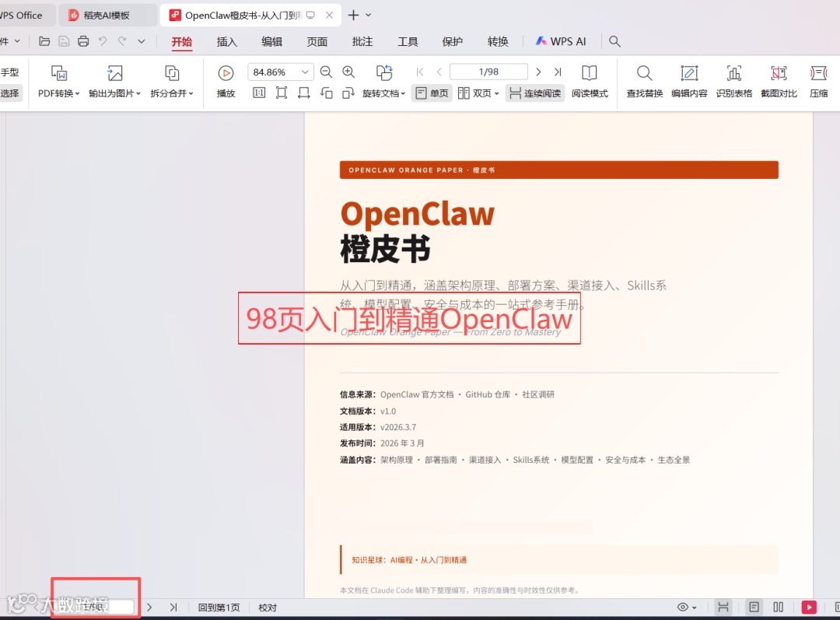
Task: Switch to the 编辑 ribbon tab
Action: (271, 42)
